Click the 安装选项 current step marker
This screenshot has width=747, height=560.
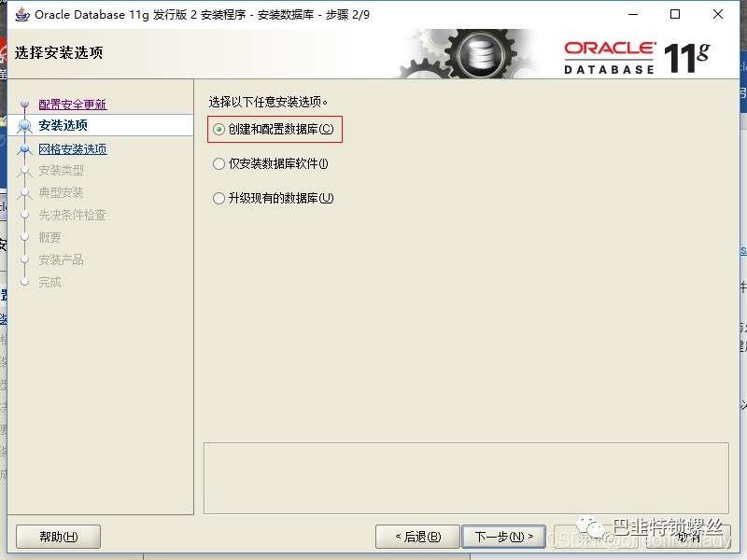tap(25, 126)
